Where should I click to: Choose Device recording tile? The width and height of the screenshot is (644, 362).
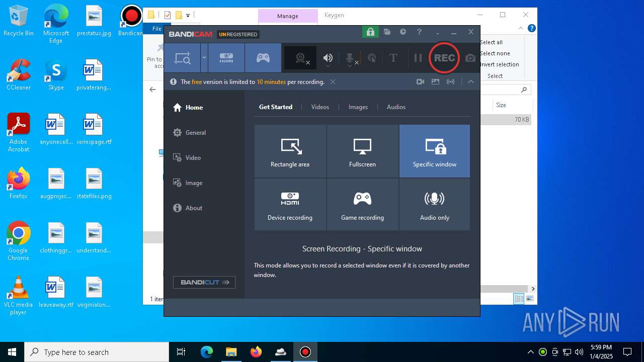pos(290,204)
